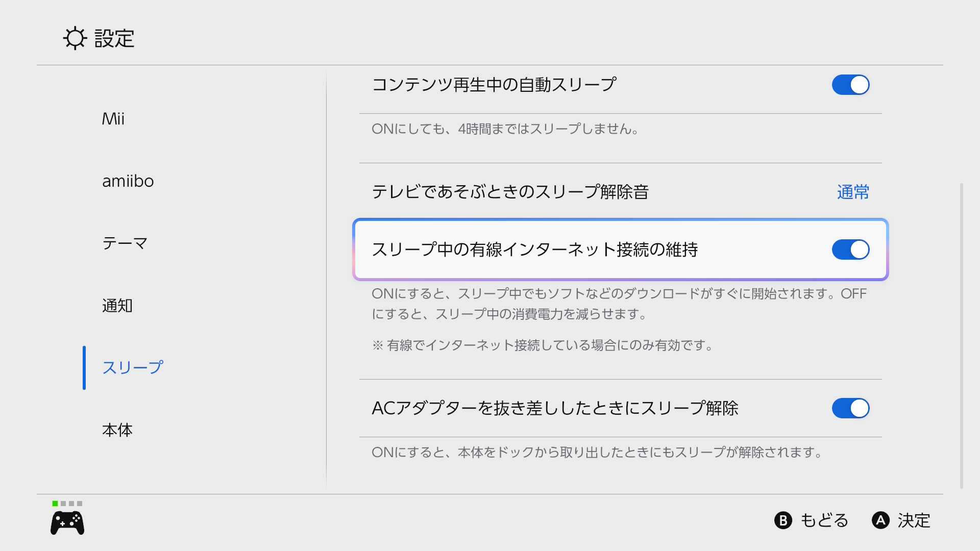Open テレビであそぶときのスリープ解除音 setting
The width and height of the screenshot is (980, 551).
(x=621, y=192)
